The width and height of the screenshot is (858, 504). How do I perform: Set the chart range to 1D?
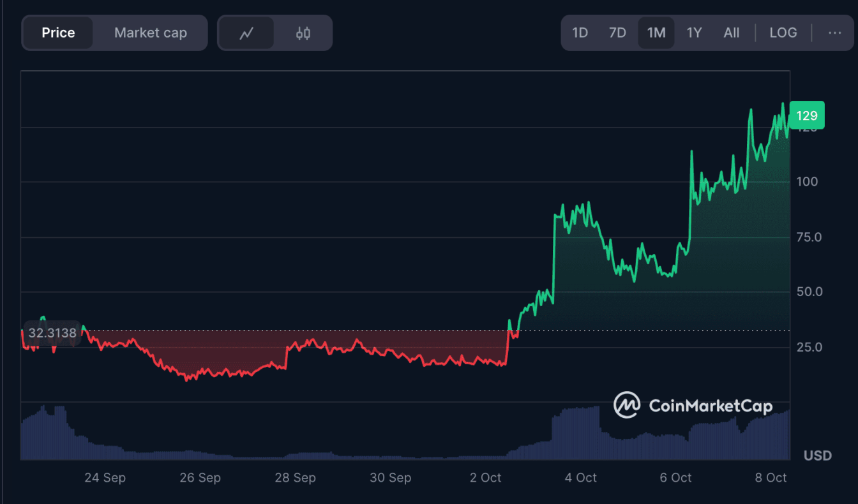point(580,33)
